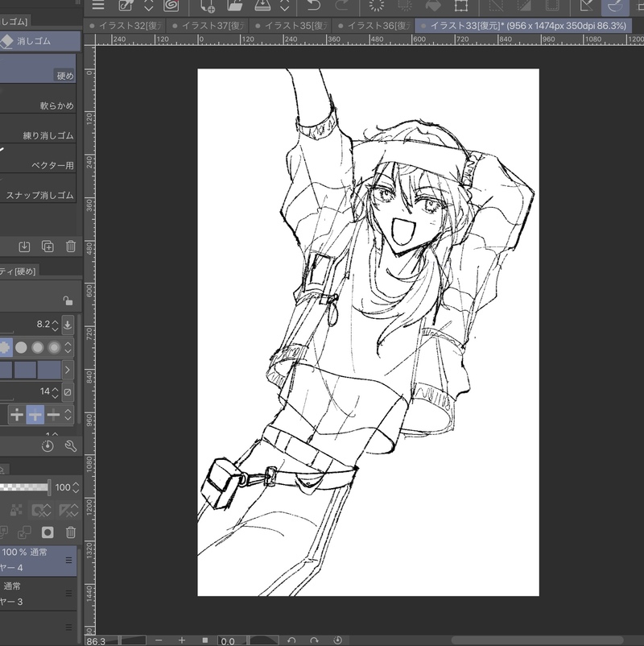This screenshot has width=644, height=646.
Task: Toggle the 14 value pressure setting button
Action: 68,392
